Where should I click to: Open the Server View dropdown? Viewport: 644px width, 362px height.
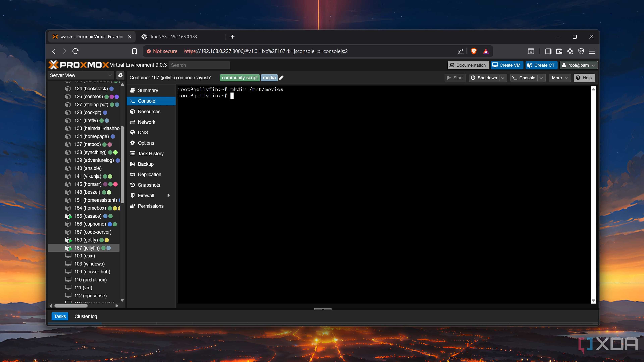81,75
